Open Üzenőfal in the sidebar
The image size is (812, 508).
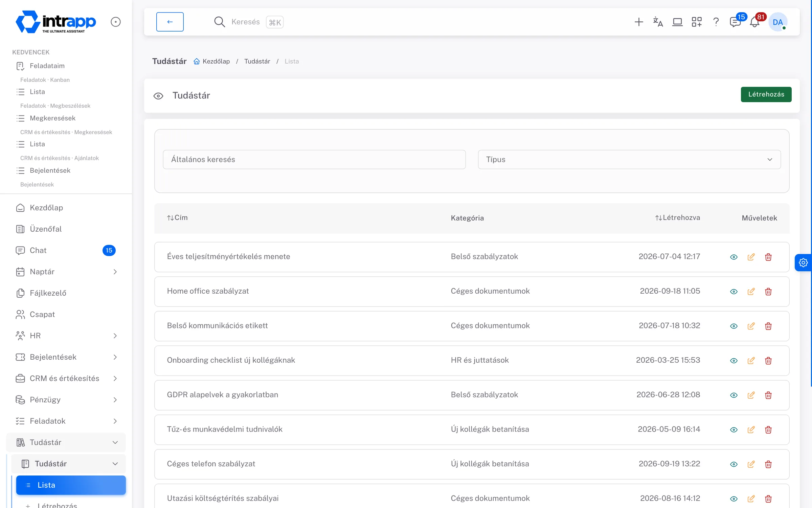point(66,229)
